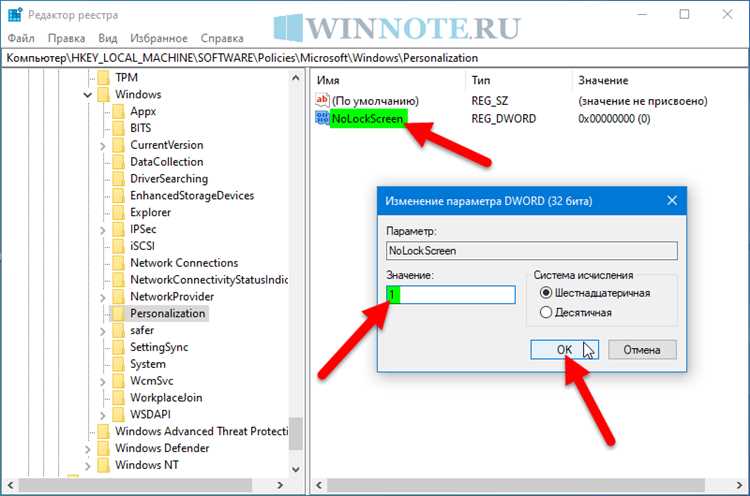Click the values pane horizontal scroll-left arrow
The width and height of the screenshot is (750, 496).
coord(319,485)
